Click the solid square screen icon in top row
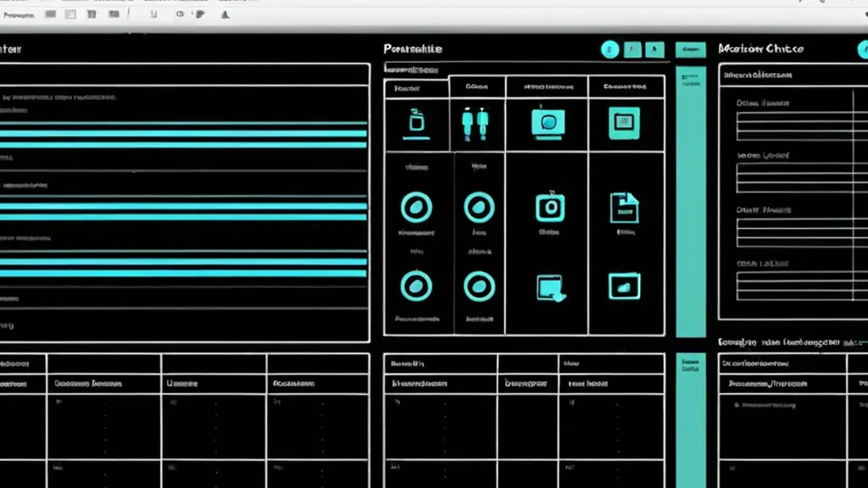868x488 pixels. (x=624, y=123)
